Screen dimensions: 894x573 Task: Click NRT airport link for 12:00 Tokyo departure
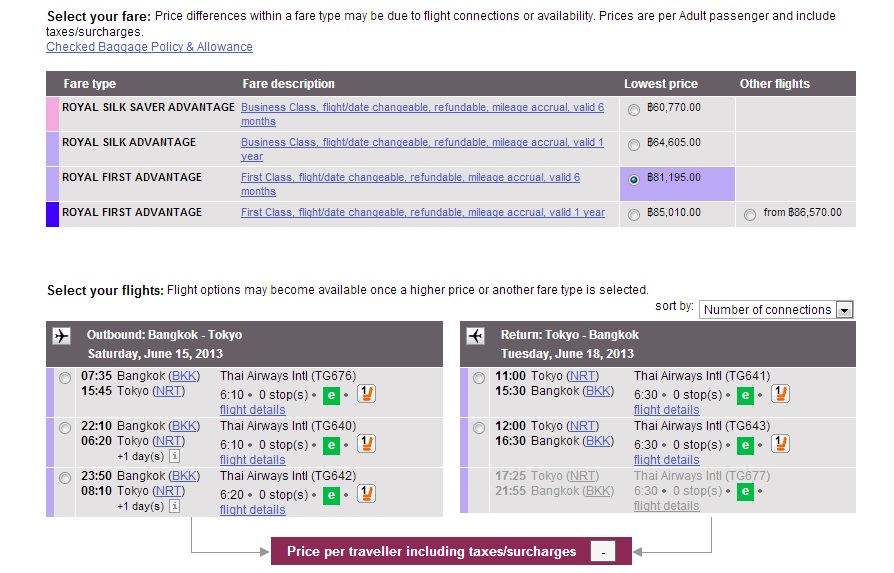point(583,426)
